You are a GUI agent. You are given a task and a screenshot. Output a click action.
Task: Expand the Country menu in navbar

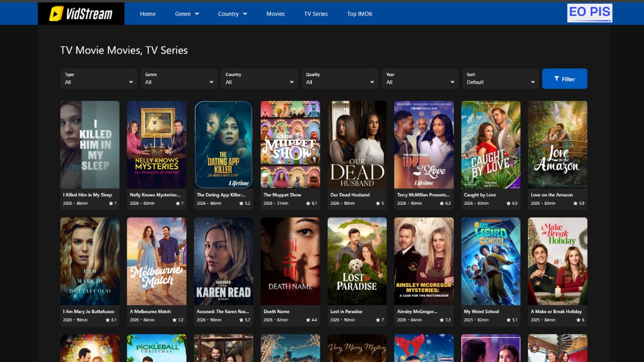[232, 14]
